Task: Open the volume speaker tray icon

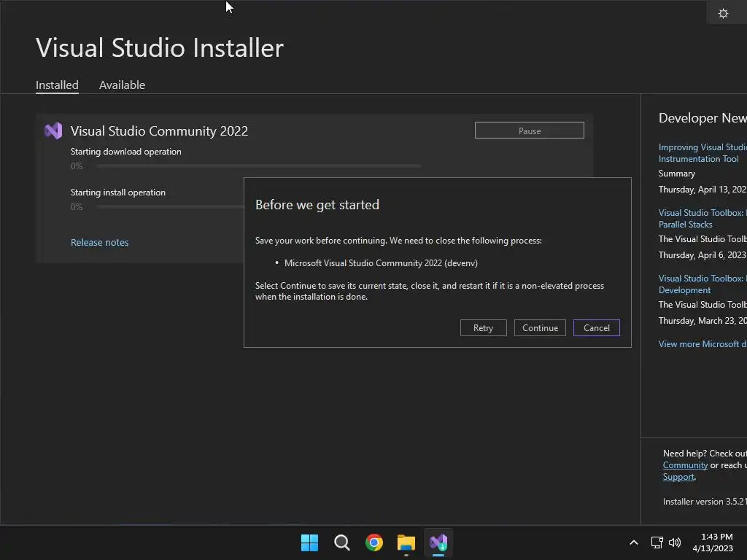Action: click(675, 542)
